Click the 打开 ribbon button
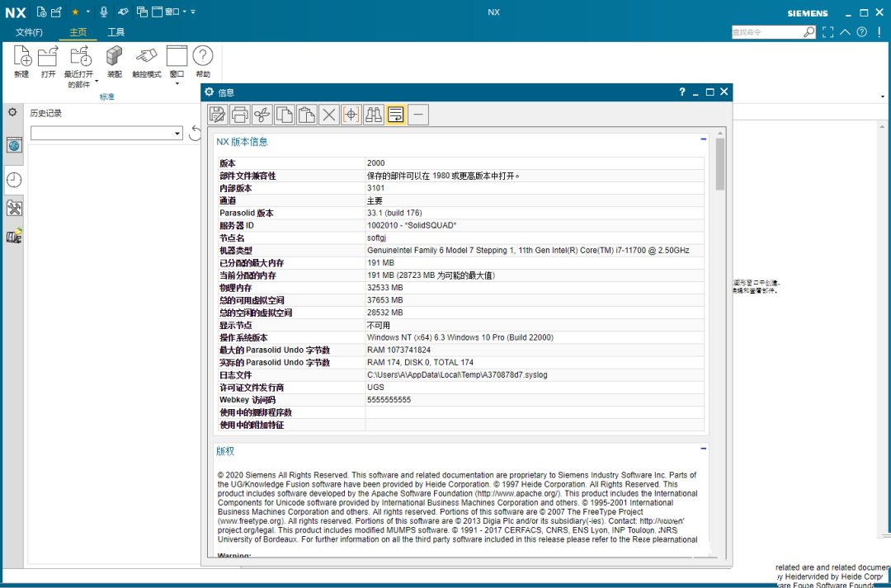Screen dimensions: 891x588 pos(49,61)
